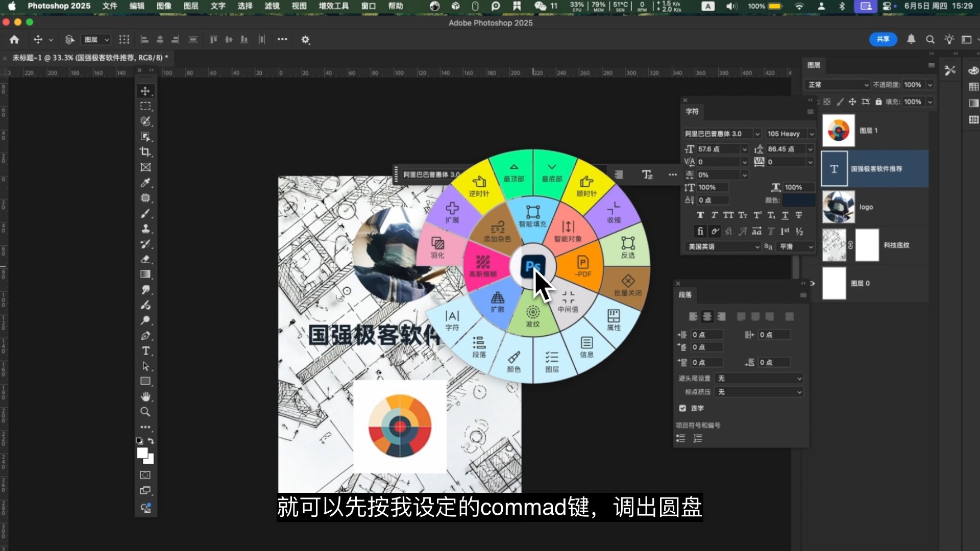Select the logo layer thumbnail

point(839,207)
